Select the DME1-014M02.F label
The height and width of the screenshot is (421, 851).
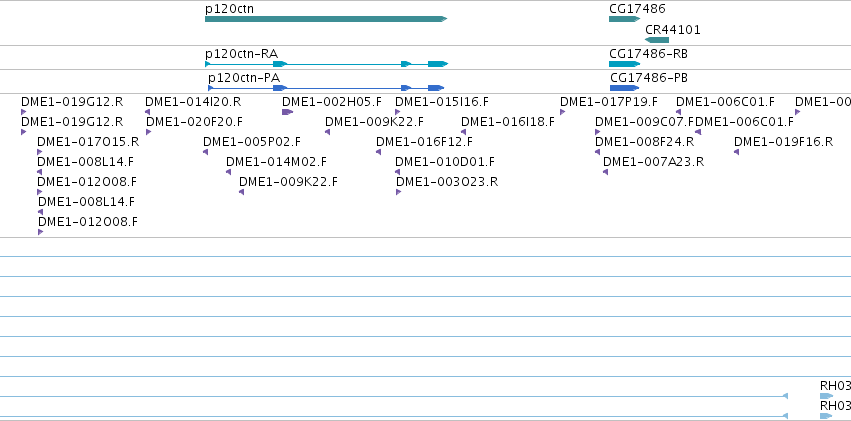[276, 162]
